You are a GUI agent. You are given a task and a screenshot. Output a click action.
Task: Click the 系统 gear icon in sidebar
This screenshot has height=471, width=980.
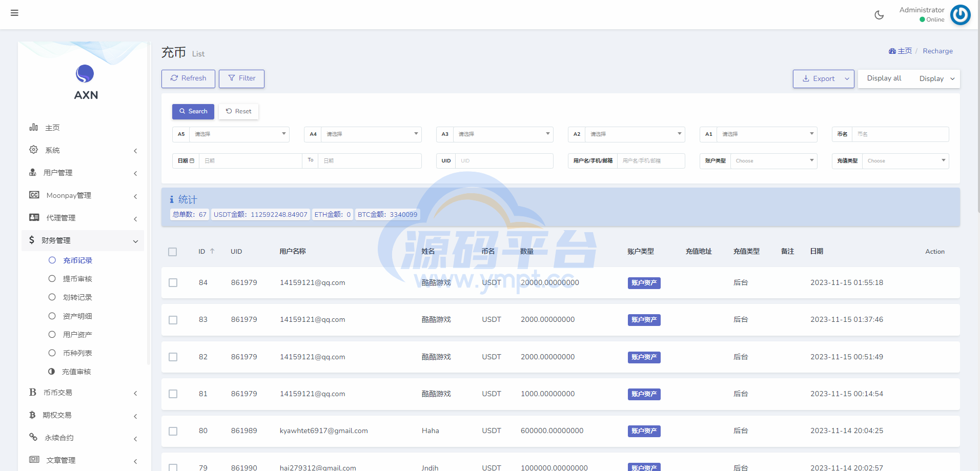point(34,150)
